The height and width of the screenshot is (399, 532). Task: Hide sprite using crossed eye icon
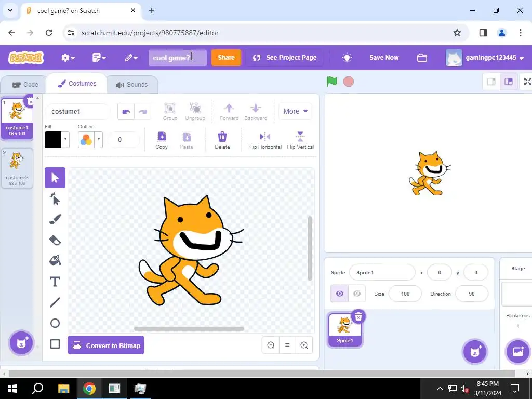coord(357,294)
